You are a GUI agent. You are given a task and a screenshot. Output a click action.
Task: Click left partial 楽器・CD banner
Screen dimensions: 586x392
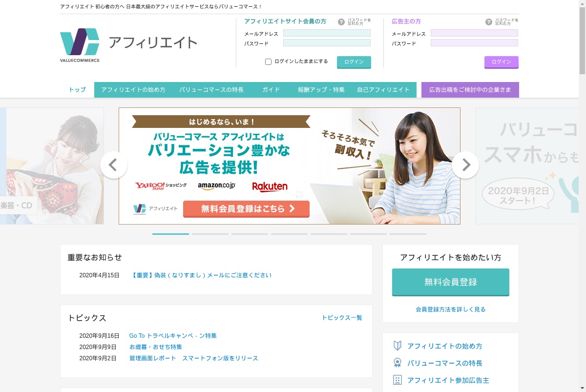52,166
